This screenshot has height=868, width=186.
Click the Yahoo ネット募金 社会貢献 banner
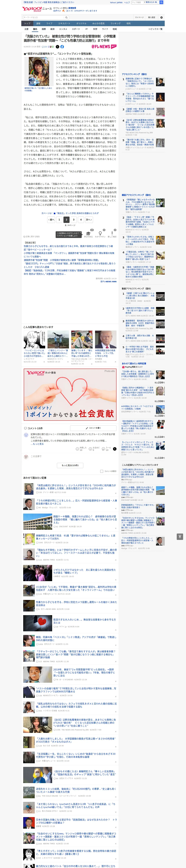pyautogui.click(x=70, y=395)
